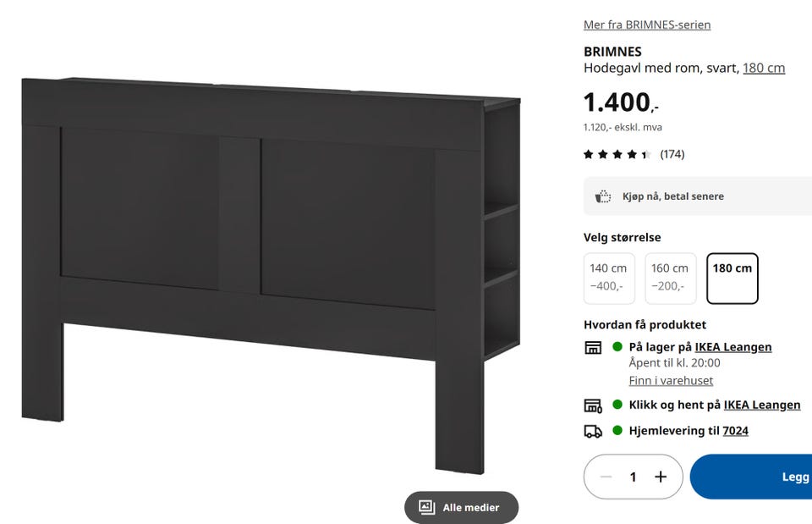Click the store stock icon
Screen dimensions: 812x524
pos(593,348)
